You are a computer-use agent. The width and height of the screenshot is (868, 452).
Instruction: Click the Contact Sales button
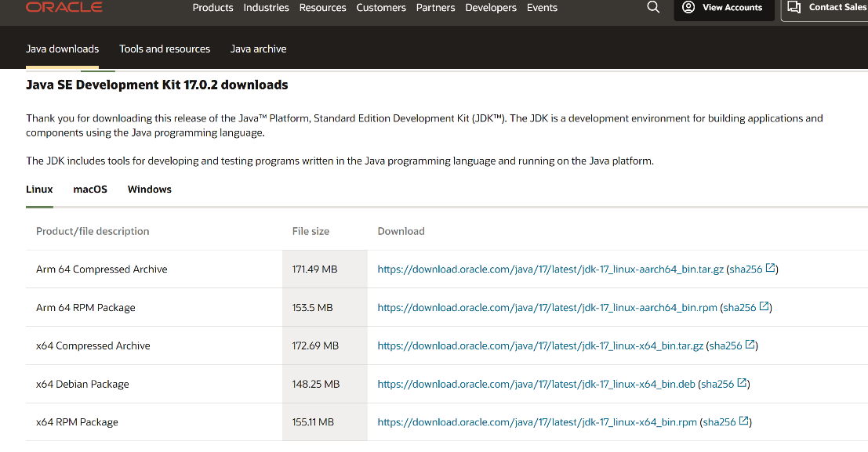click(x=825, y=8)
